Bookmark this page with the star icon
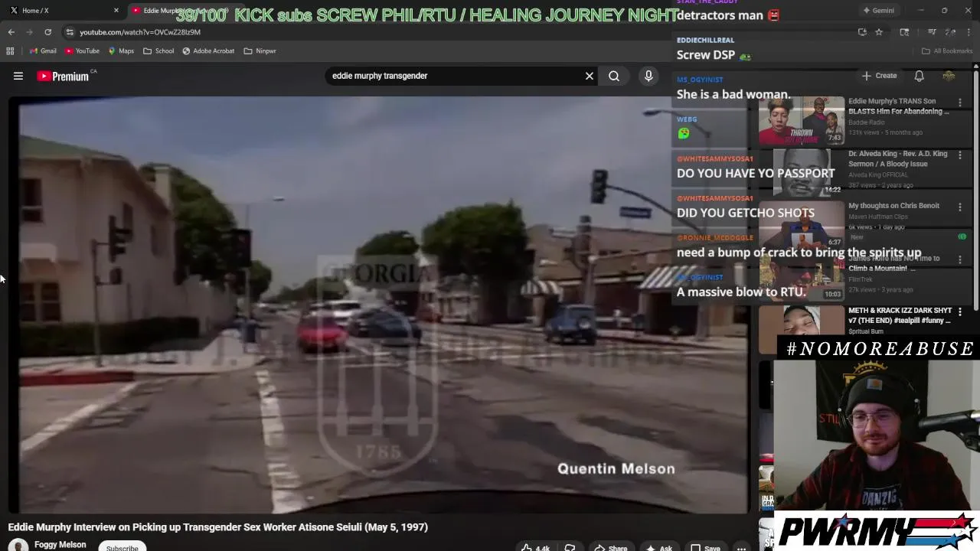 [879, 32]
